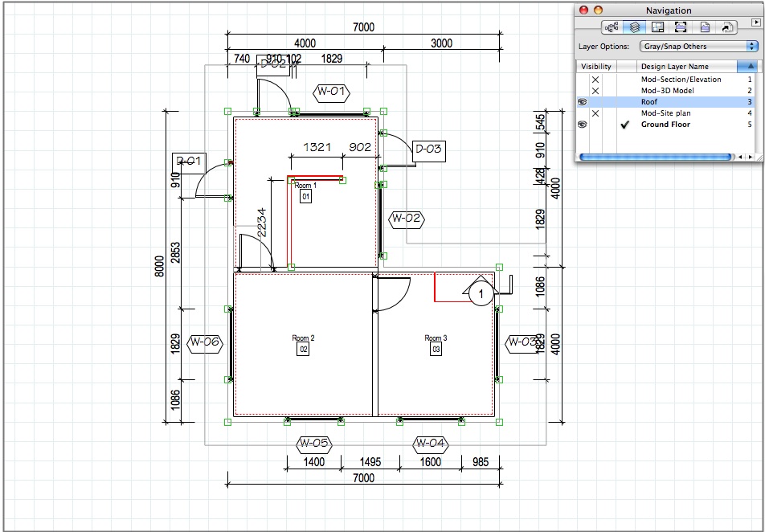Click the horizontal scrollbar in Navigation palette

click(655, 158)
